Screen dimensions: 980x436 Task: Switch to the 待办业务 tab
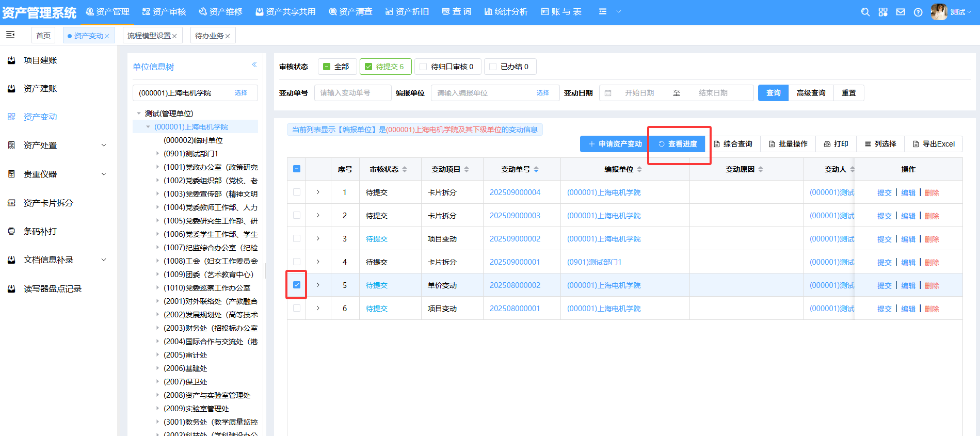tap(209, 36)
